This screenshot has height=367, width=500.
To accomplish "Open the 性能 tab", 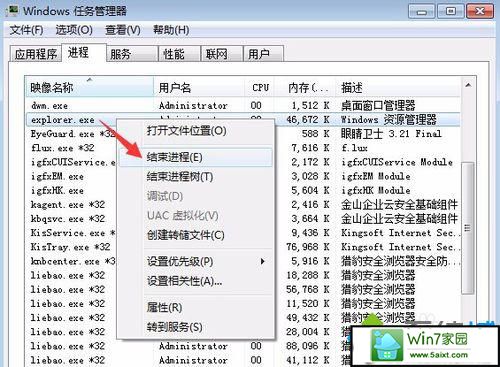I will pyautogui.click(x=179, y=54).
